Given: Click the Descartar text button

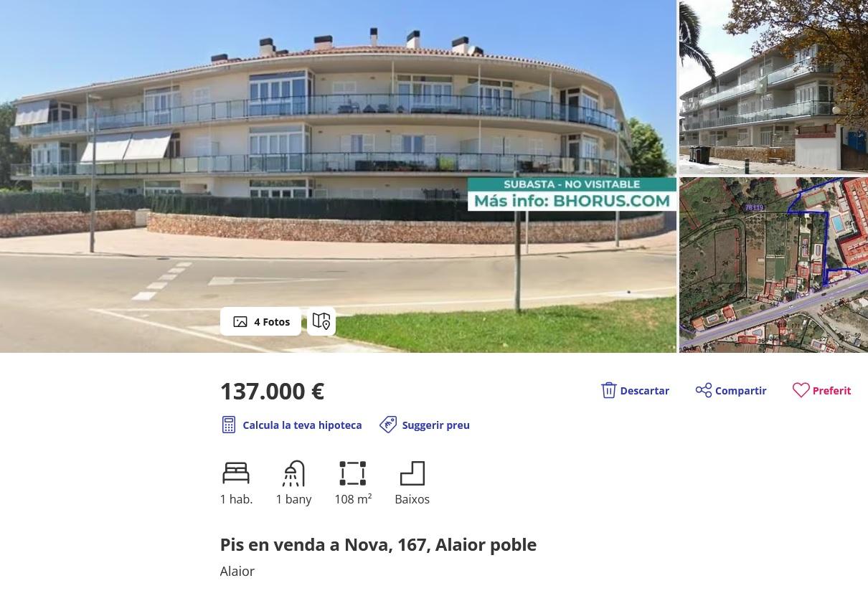Looking at the screenshot, I should tap(644, 390).
